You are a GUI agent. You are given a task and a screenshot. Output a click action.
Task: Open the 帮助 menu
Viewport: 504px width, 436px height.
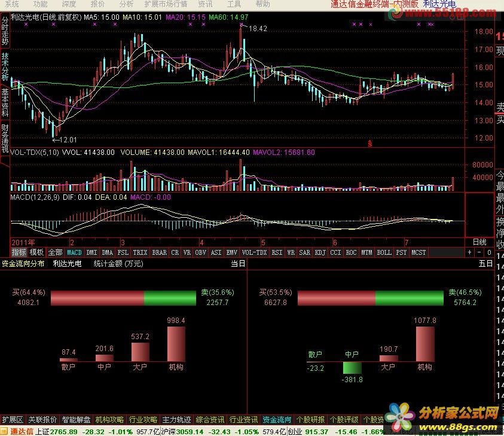[262, 4]
